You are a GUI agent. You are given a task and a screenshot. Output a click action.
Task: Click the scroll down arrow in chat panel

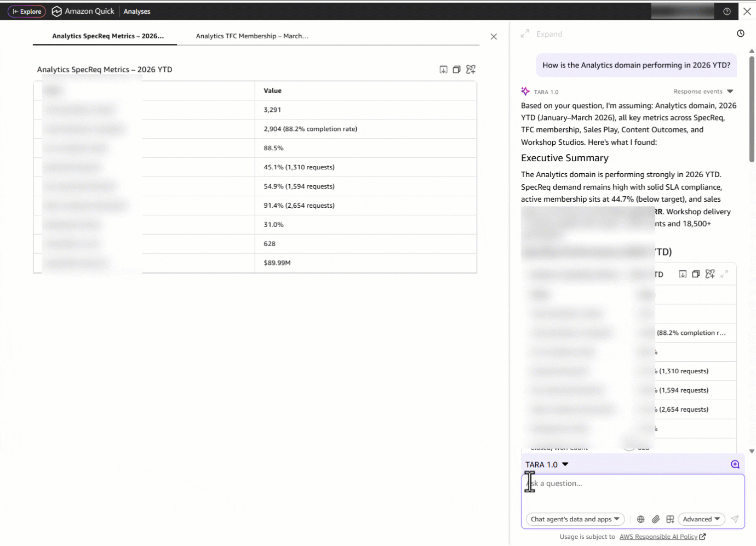(752, 451)
